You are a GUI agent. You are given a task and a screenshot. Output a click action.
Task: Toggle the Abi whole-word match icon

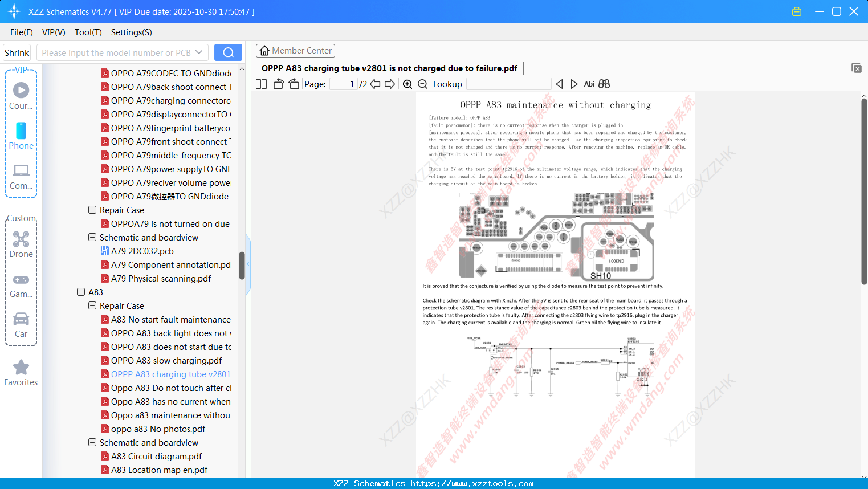point(589,84)
